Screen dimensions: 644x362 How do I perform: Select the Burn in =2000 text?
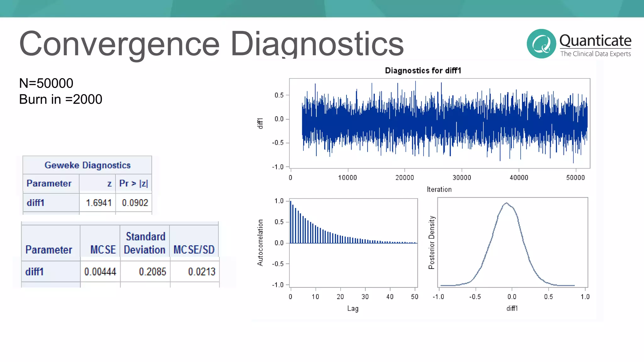[x=61, y=99]
